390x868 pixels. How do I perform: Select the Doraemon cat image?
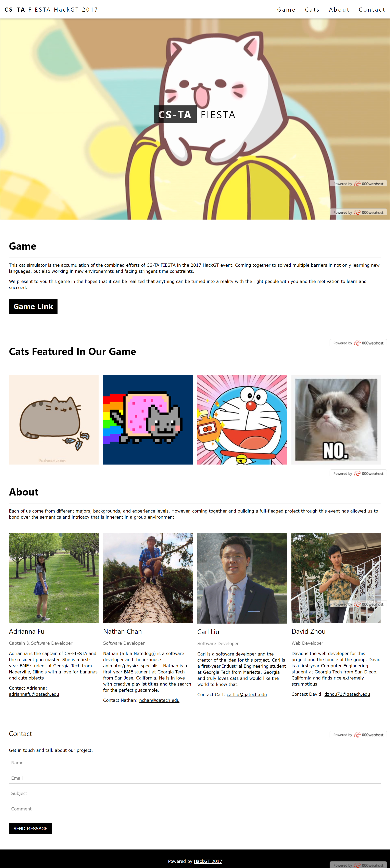tap(242, 420)
